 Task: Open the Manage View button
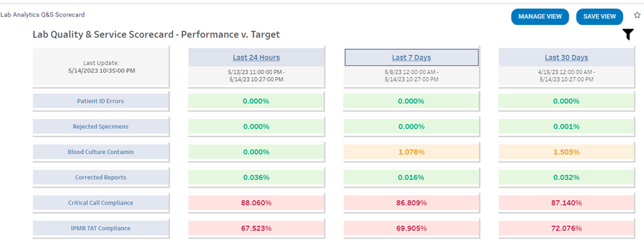click(x=540, y=17)
